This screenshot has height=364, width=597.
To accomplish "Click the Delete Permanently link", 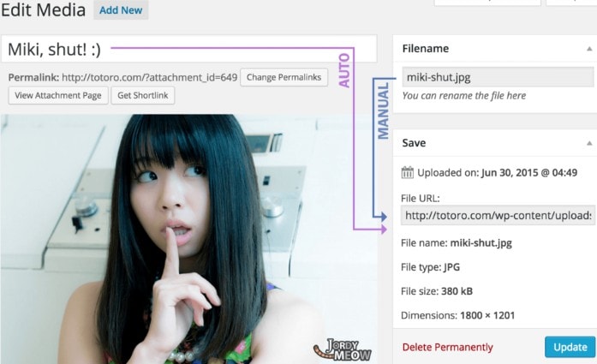I will [x=447, y=347].
